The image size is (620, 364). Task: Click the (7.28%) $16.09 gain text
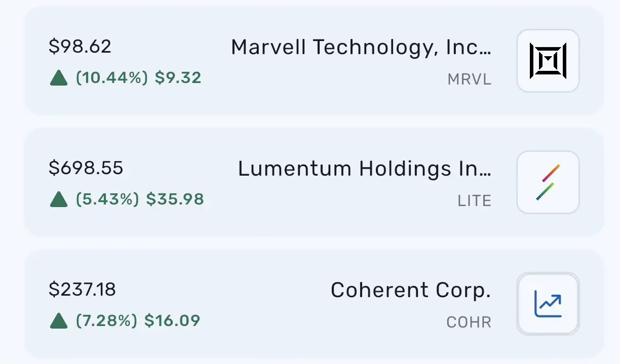tap(138, 320)
